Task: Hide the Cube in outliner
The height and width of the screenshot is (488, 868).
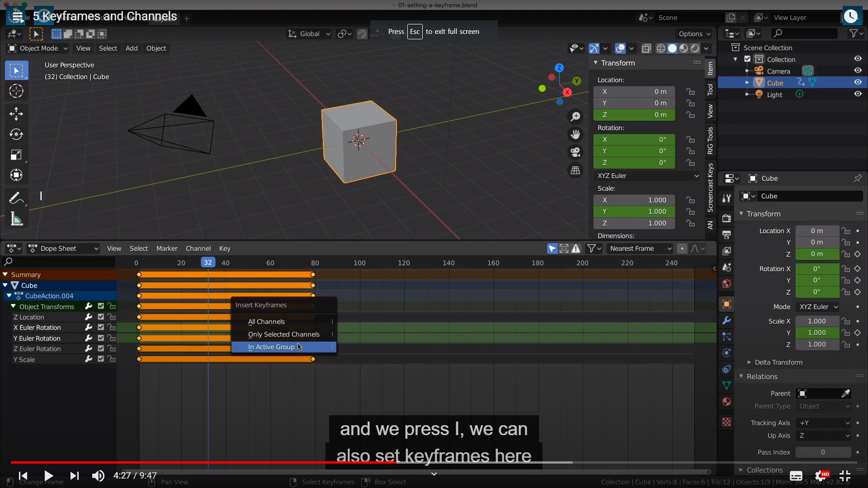Action: [858, 82]
